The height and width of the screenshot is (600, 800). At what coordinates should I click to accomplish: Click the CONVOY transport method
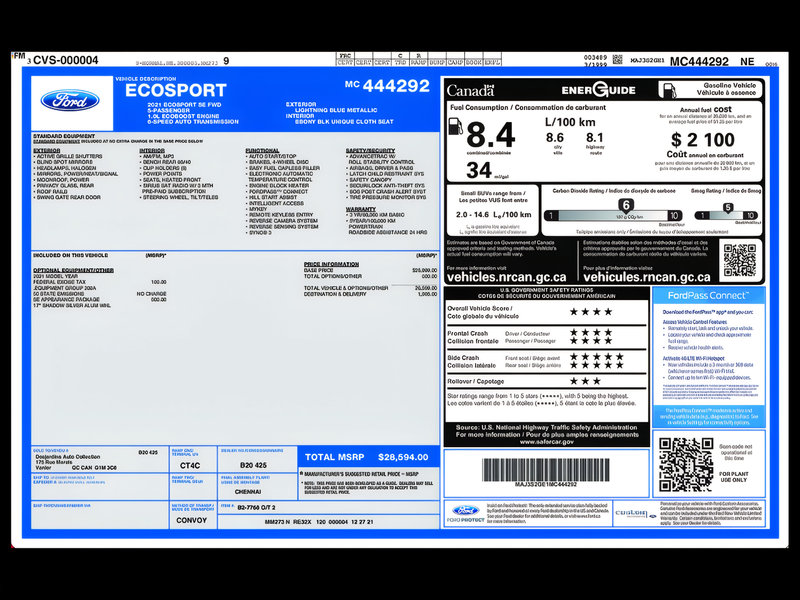191,520
